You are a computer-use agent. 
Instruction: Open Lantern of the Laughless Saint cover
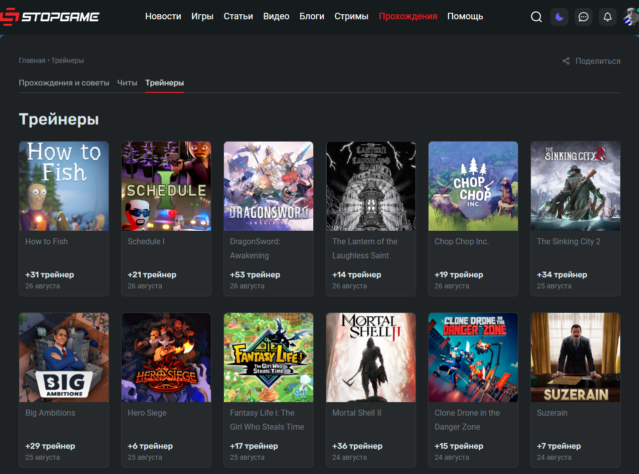371,186
